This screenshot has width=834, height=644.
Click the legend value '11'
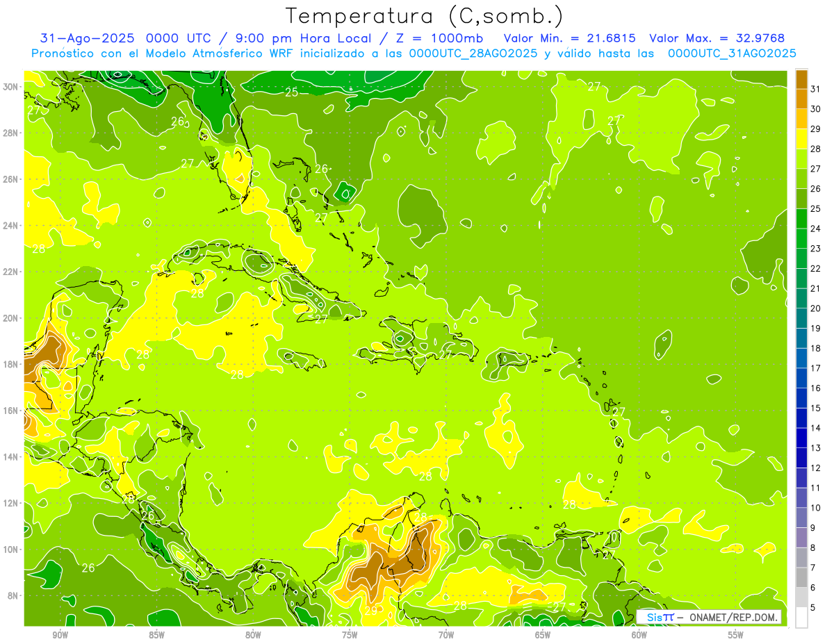click(x=816, y=488)
